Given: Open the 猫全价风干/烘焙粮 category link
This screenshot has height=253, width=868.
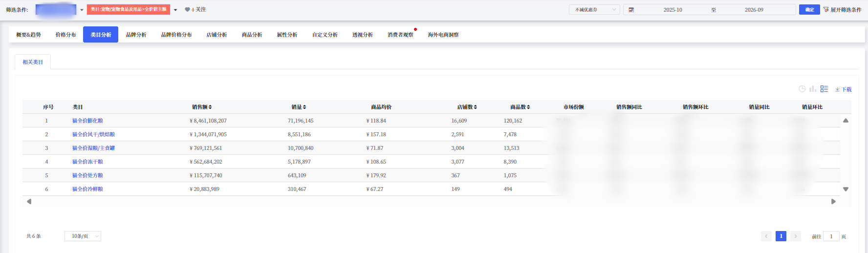Looking at the screenshot, I should [93, 134].
